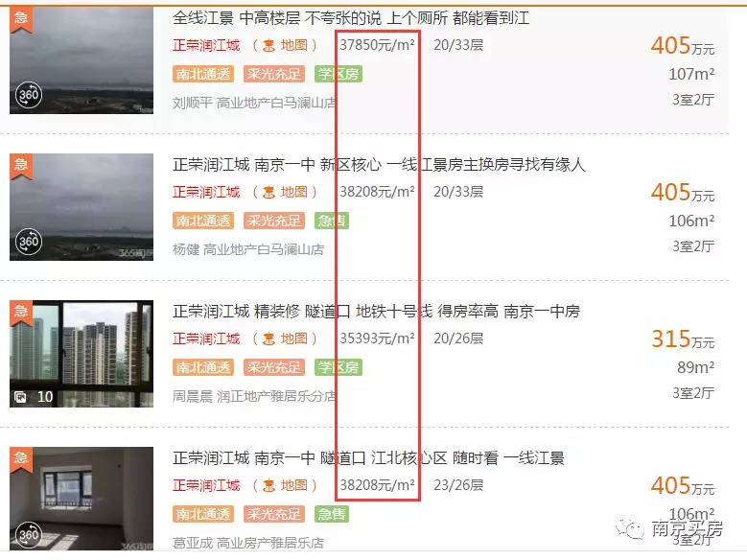Open the first listing's river view thumbnail
747x560 pixels.
(82, 60)
